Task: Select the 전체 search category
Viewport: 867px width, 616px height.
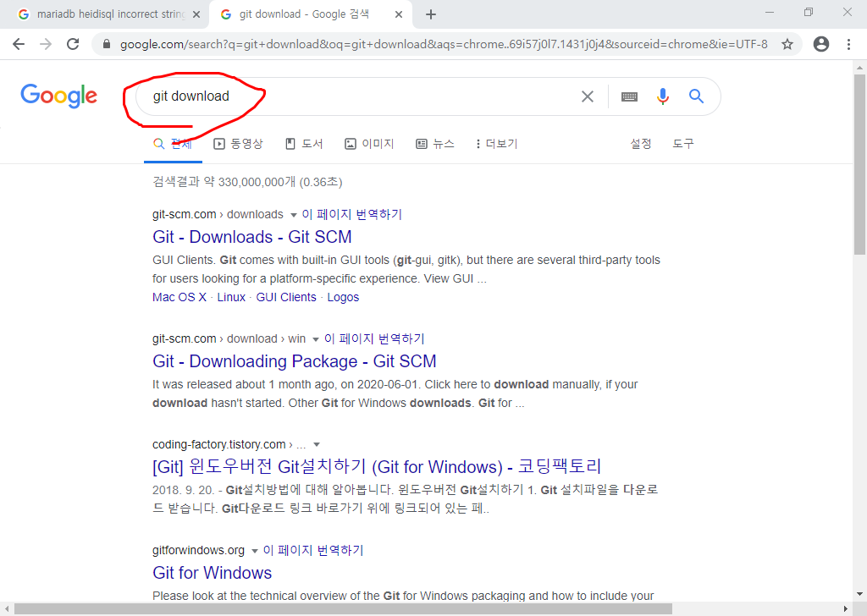Action: click(x=173, y=144)
